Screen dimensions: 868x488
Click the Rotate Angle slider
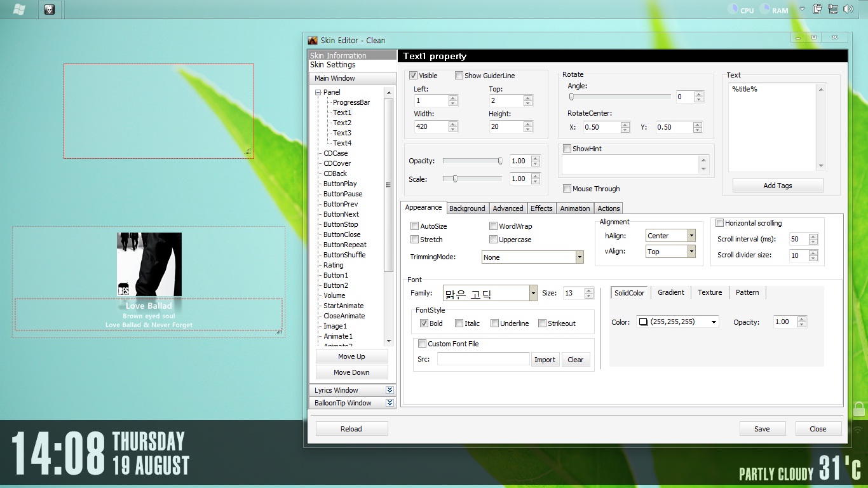point(620,97)
